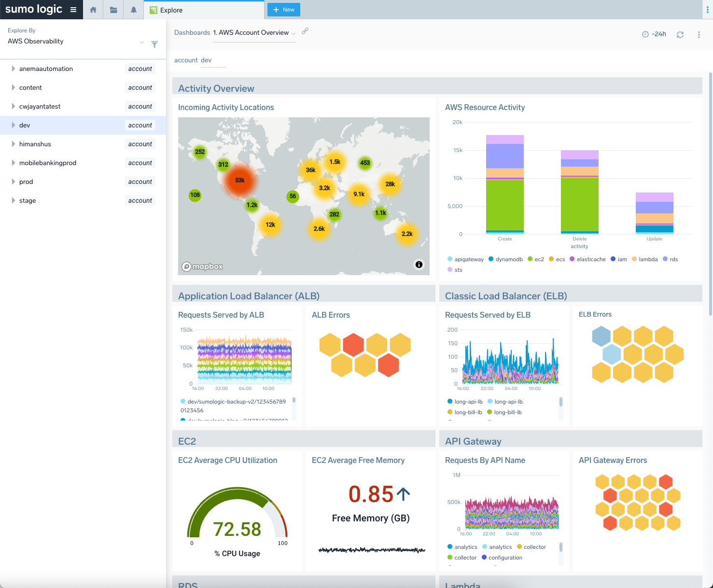This screenshot has height=588, width=713.
Task: Select the prod account row
Action: click(83, 182)
